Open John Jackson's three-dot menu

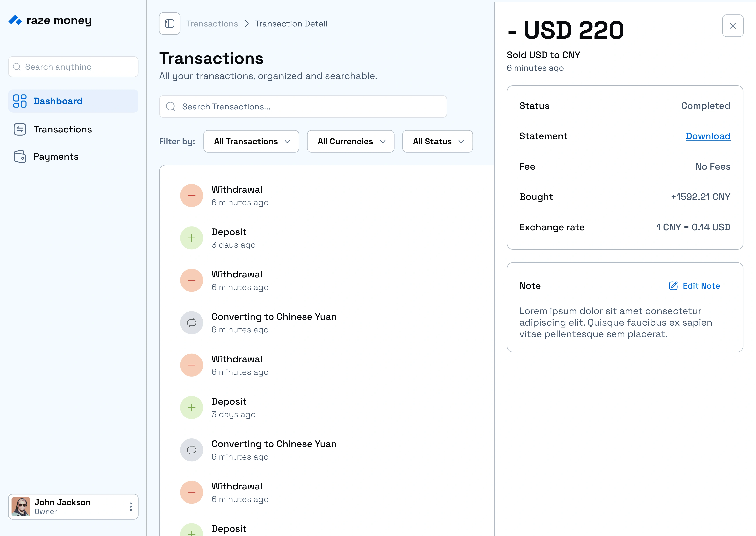coord(131,506)
